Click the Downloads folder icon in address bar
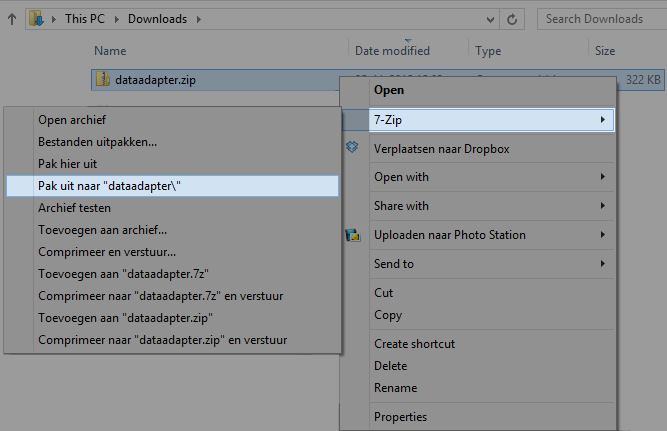667x431 pixels. pyautogui.click(x=38, y=18)
